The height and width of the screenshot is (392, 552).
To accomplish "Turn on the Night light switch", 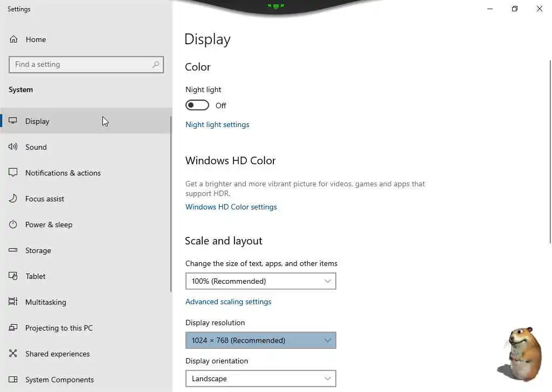I will 197,105.
